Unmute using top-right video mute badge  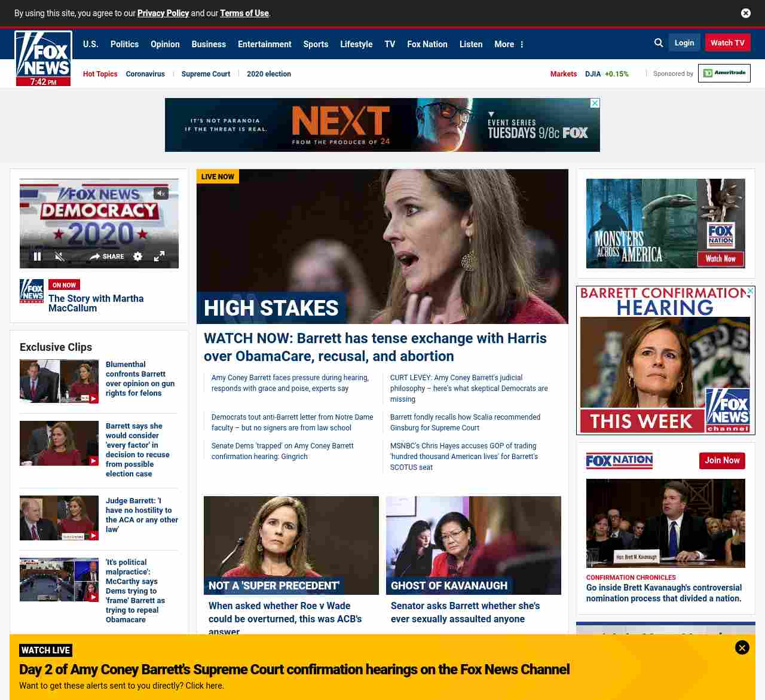pyautogui.click(x=161, y=194)
